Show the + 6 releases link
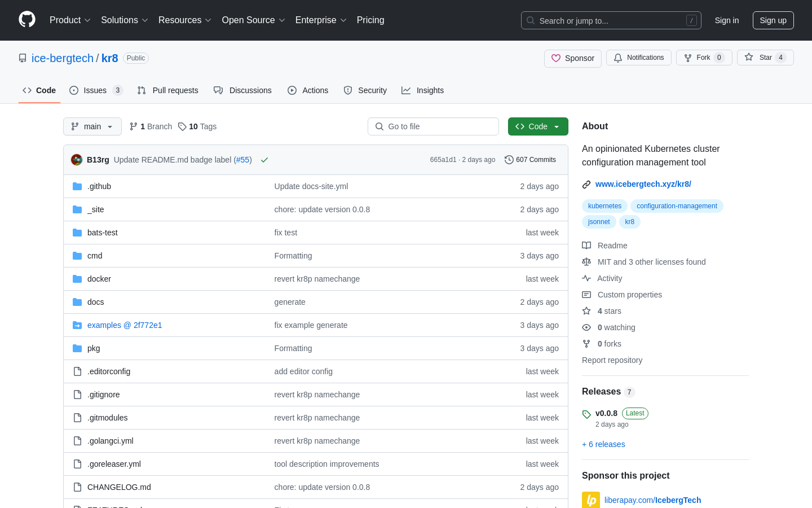 point(603,444)
